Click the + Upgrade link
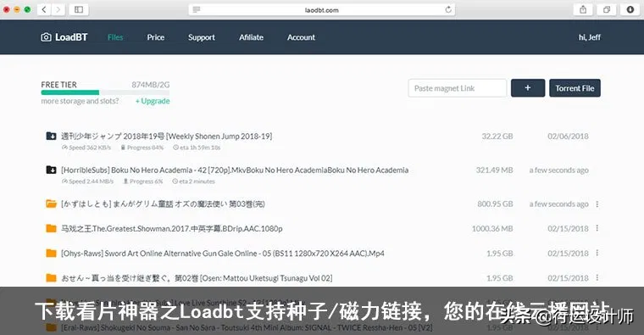Image resolution: width=644 pixels, height=335 pixels. click(x=153, y=101)
